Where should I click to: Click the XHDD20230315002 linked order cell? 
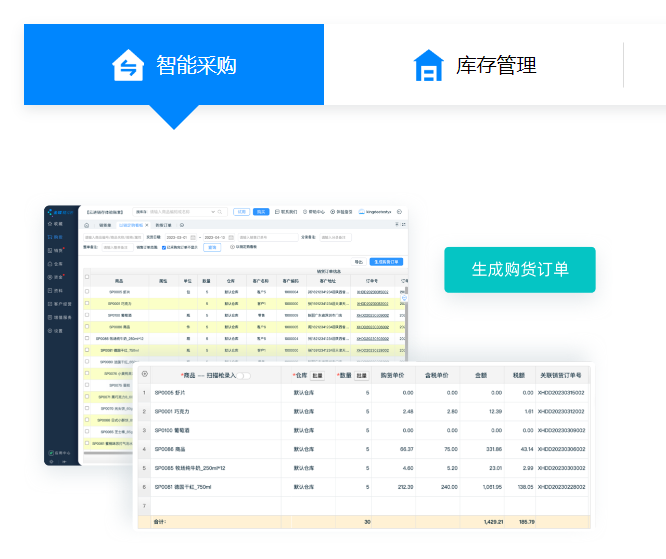point(562,392)
